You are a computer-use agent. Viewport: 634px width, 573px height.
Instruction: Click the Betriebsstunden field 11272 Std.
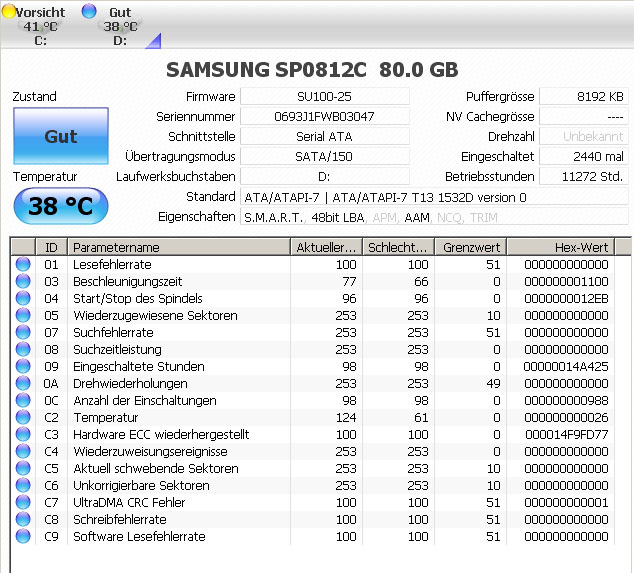point(584,176)
